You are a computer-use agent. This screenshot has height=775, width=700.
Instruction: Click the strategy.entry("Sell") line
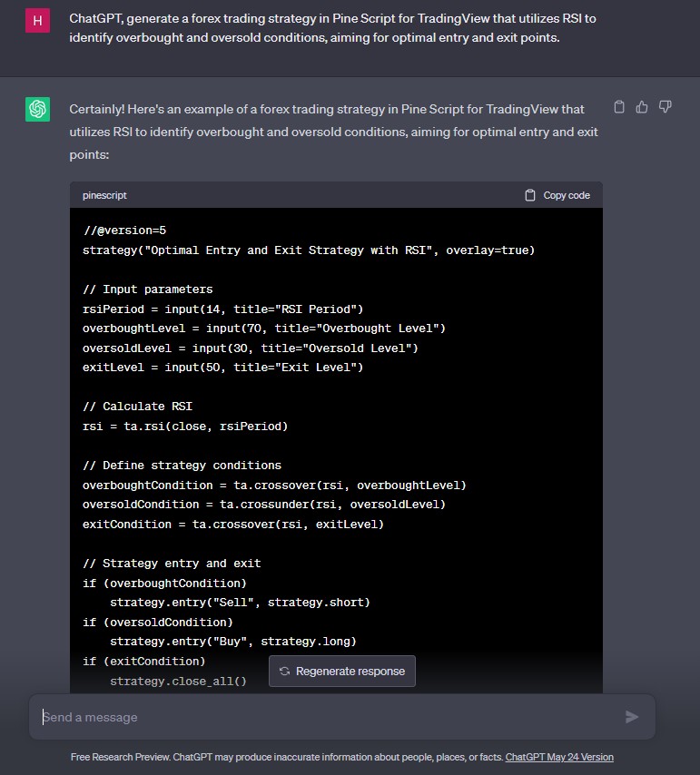(x=240, y=602)
